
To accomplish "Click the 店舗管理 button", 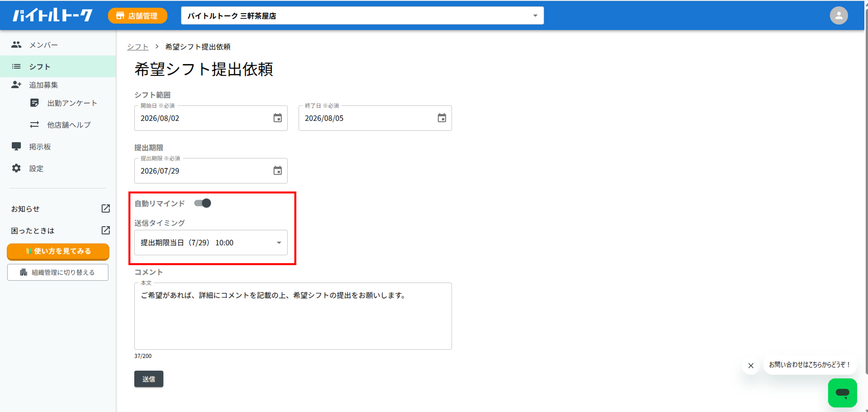I will (x=137, y=16).
